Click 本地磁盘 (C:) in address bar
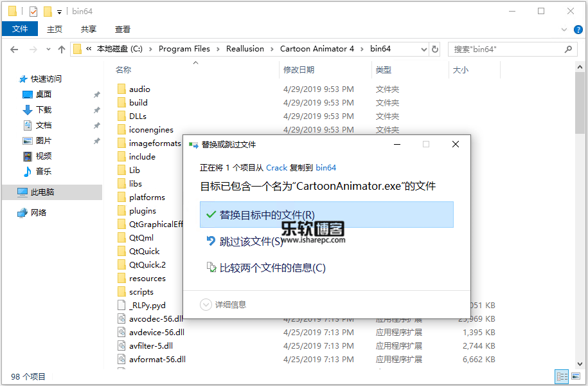 tap(120, 49)
